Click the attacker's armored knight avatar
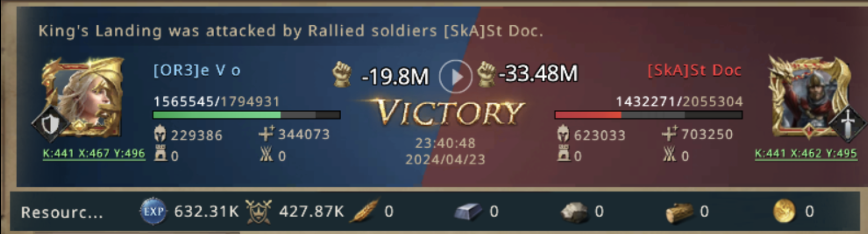The height and width of the screenshot is (234, 868). click(809, 98)
